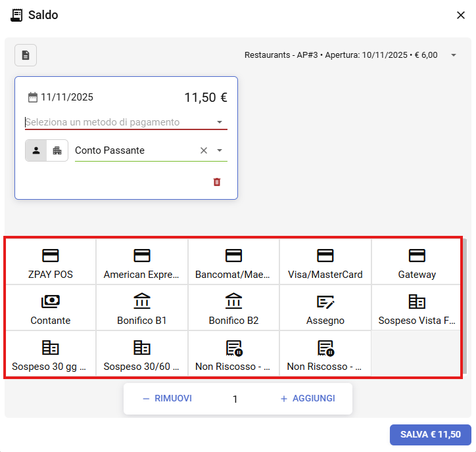476x452 pixels.
Task: Click the Rimuovi button
Action: coord(167,399)
